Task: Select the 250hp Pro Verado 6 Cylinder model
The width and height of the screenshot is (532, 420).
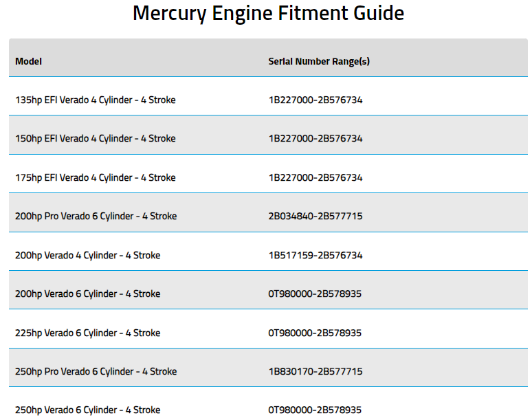Action: tap(96, 372)
